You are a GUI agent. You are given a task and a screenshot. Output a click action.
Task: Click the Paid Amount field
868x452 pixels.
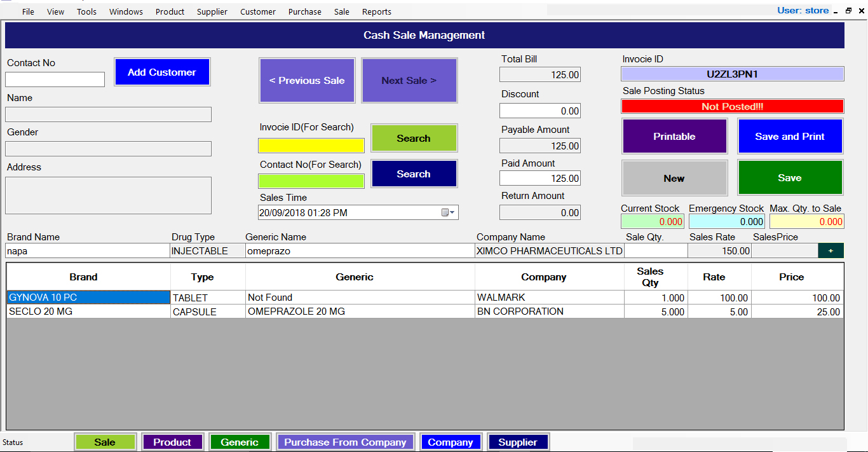click(540, 178)
